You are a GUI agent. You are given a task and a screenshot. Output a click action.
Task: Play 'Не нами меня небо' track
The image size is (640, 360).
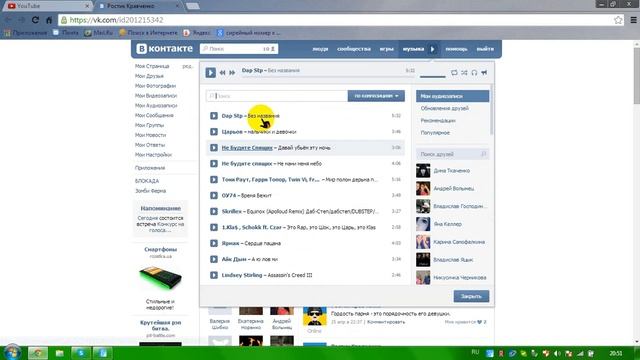point(213,164)
